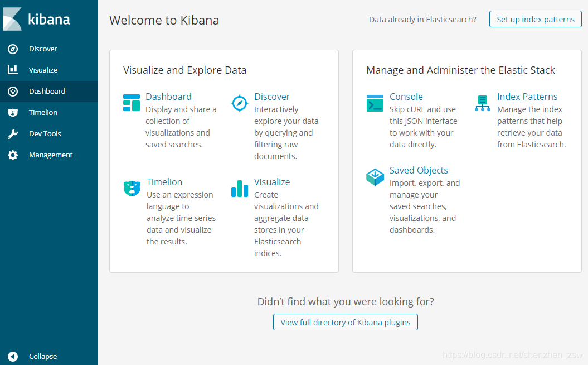Click 'Didn't find what you were looking for?' text
Viewport: 588px width, 365px height.
click(x=346, y=302)
